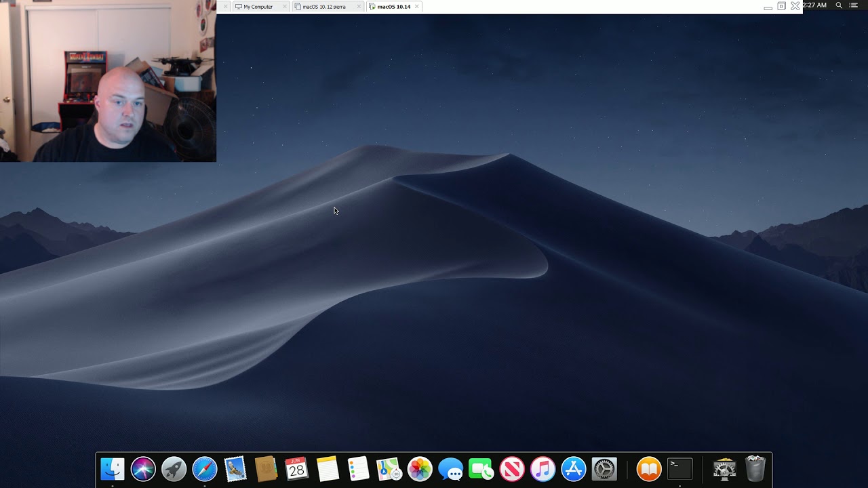Open Reminders list icon
Screen dimensions: 868x488
point(358,469)
